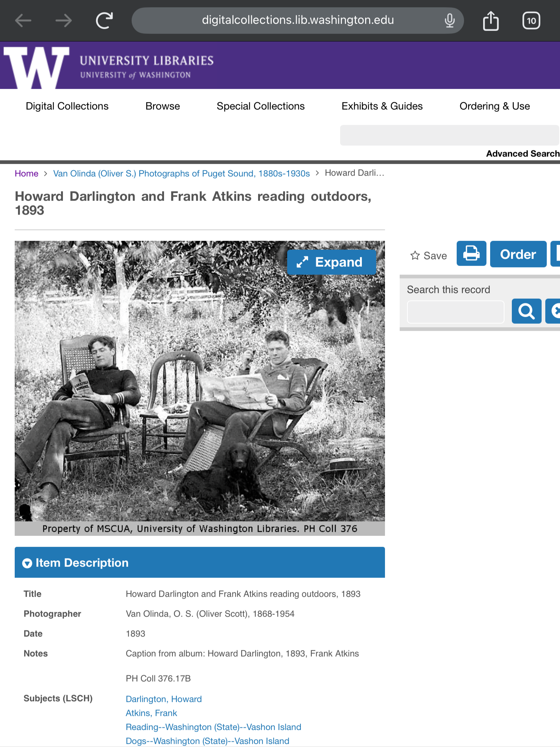Click in the Search this record field
The width and height of the screenshot is (560, 747).
pyautogui.click(x=456, y=312)
